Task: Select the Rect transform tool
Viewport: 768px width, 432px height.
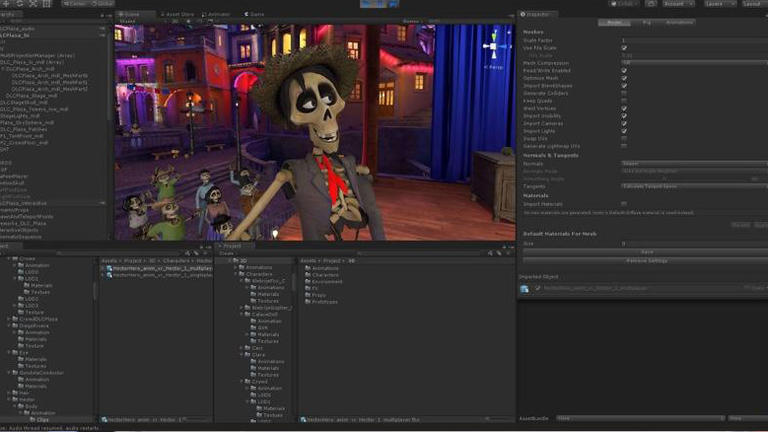Action: click(46, 3)
